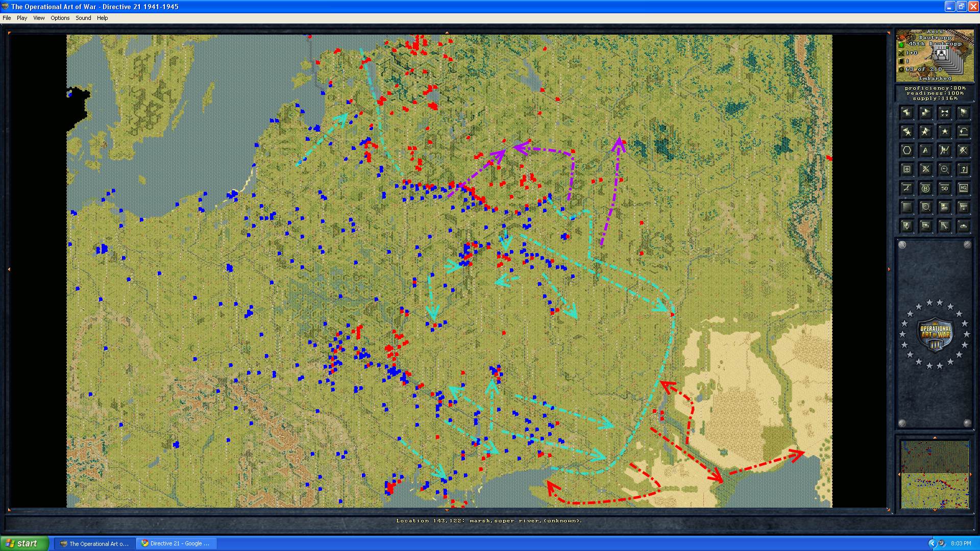Open the Options menu
Viewport: 980px width, 551px height.
click(60, 18)
